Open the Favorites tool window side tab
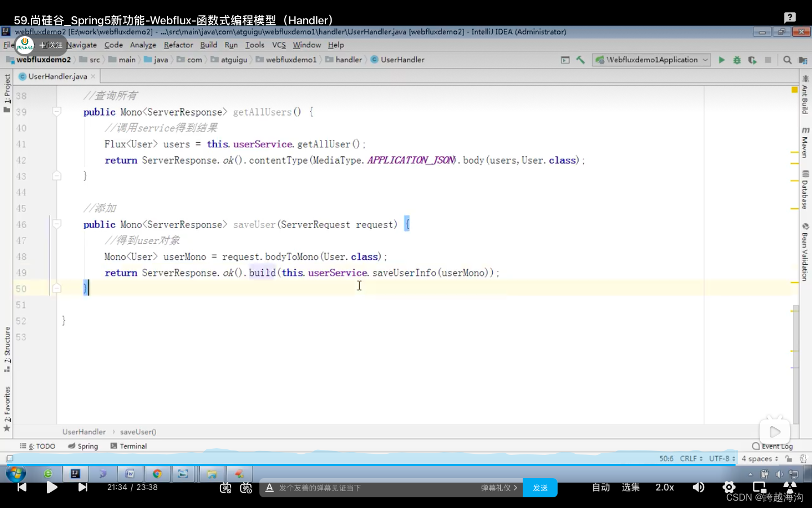Screen dimensions: 812x508 pyautogui.click(x=7, y=409)
